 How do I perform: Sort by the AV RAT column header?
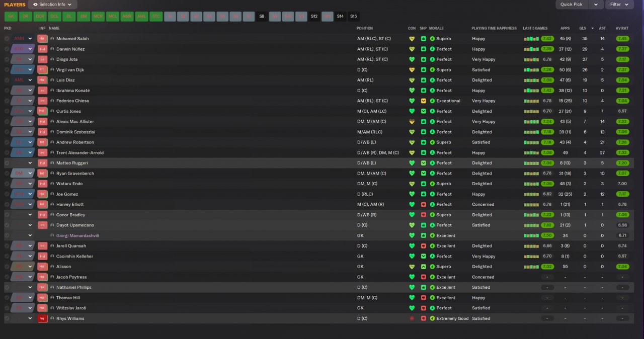[622, 28]
